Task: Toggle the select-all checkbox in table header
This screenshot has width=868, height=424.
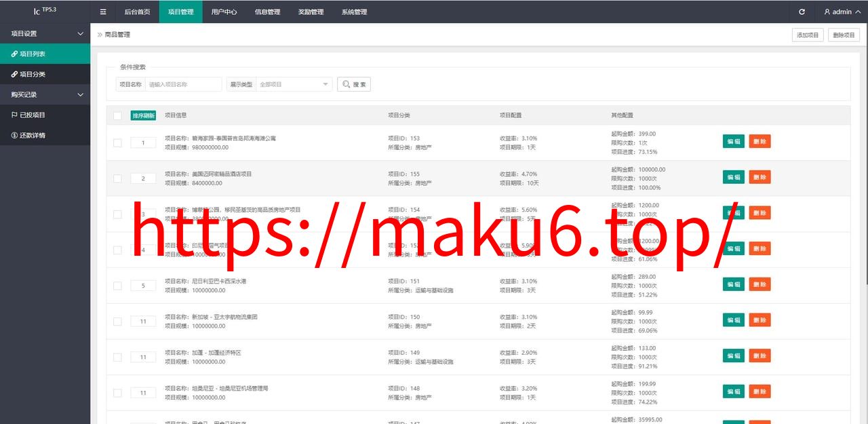Action: point(117,115)
